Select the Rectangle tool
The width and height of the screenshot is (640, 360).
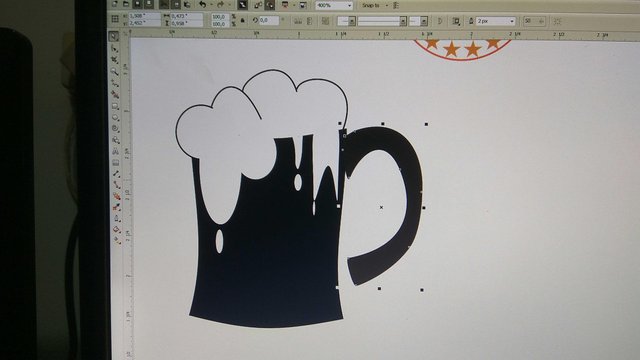pos(115,106)
